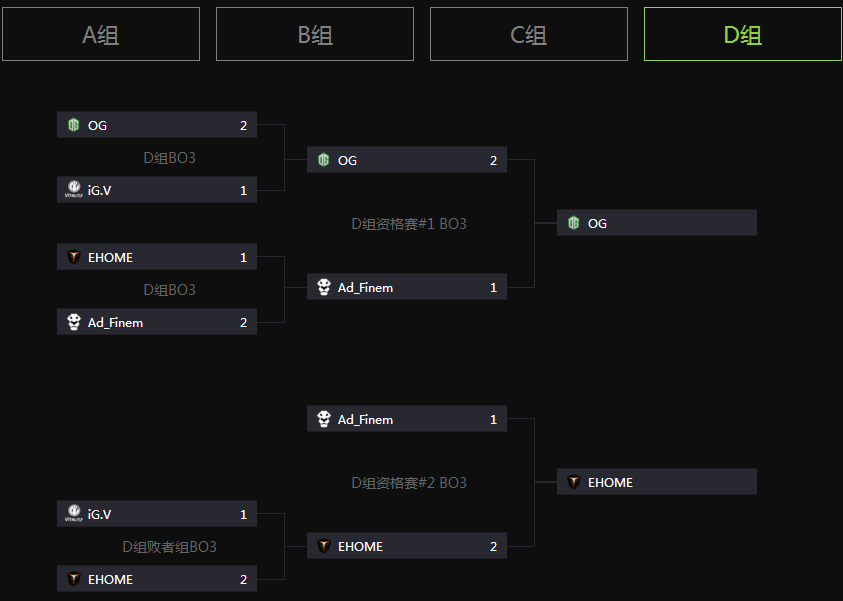Click the OG logo in first-round match
843x601 pixels.
click(74, 125)
